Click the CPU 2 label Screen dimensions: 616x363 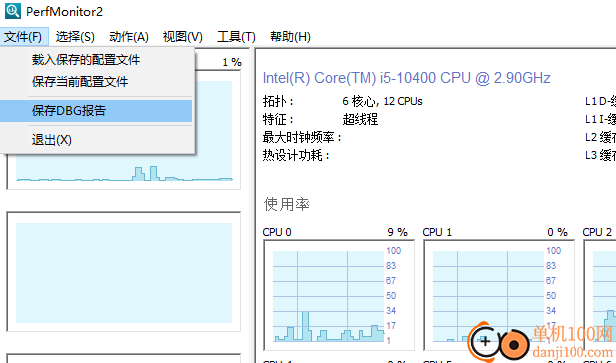(597, 232)
